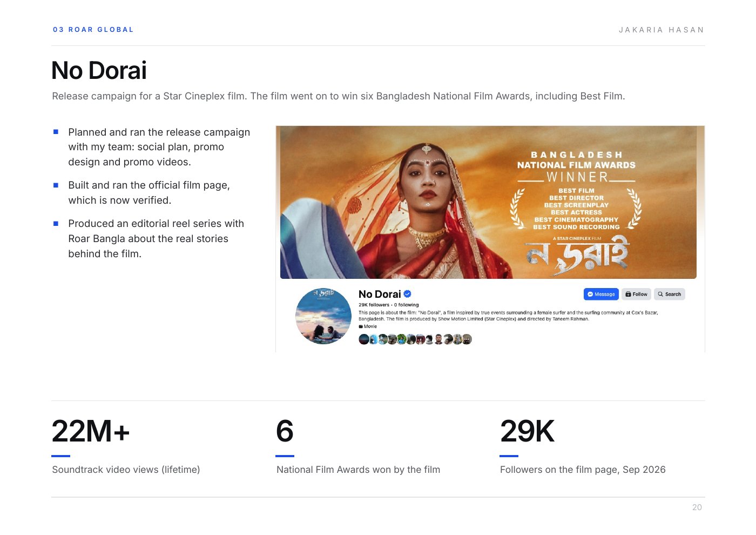Open Search on the No Dorai page
The image size is (756, 535).
[x=670, y=294]
